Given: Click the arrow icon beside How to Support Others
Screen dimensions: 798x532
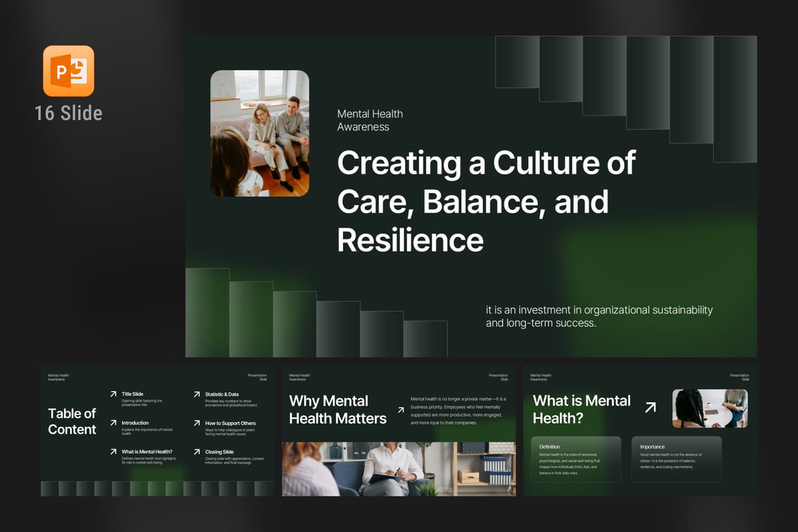Looking at the screenshot, I should pyautogui.click(x=197, y=423).
